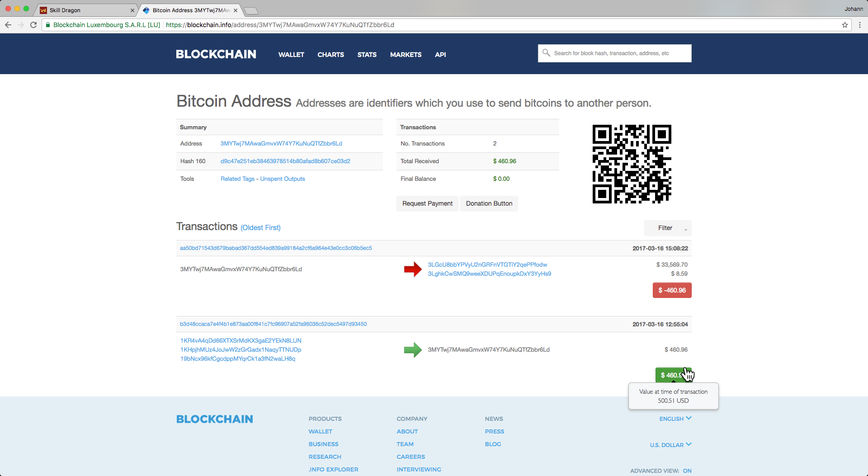This screenshot has height=476, width=868.
Task: Click the red outgoing transaction arrow
Action: 413,269
